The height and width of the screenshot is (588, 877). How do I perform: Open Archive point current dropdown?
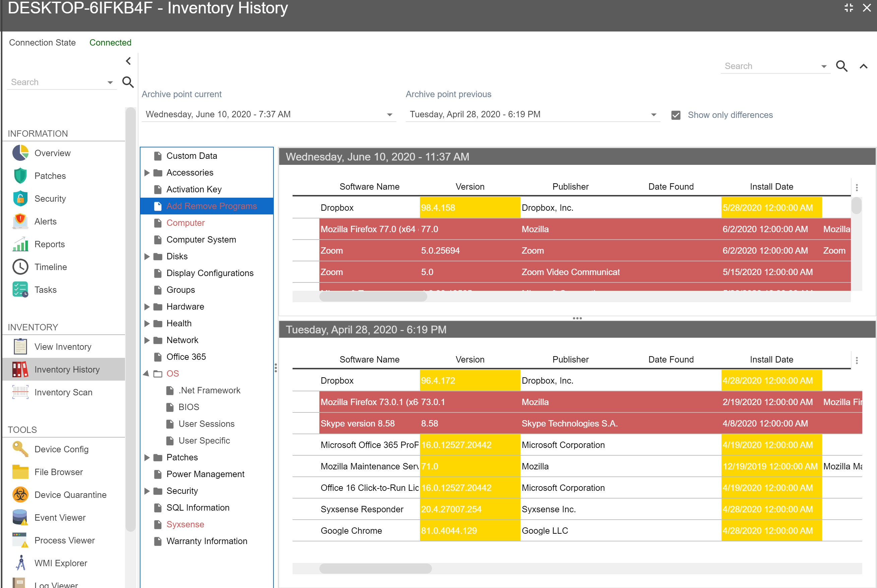(389, 115)
